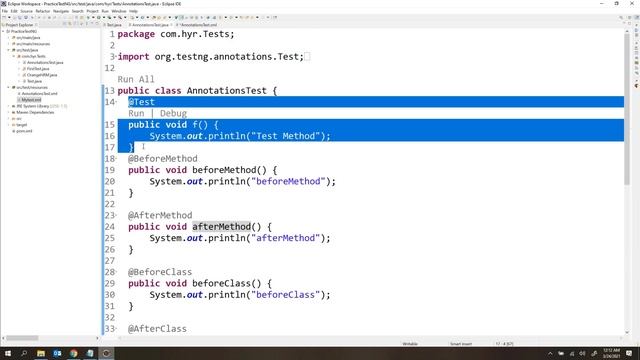Expand the Maven Dependencies node
This screenshot has width=640, height=360.
pyautogui.click(x=9, y=112)
